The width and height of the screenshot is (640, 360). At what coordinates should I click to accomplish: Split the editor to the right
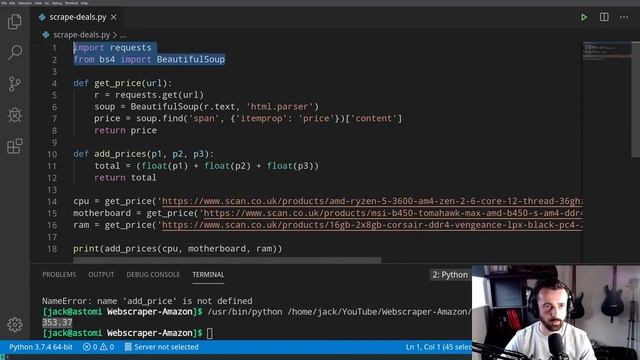click(604, 17)
